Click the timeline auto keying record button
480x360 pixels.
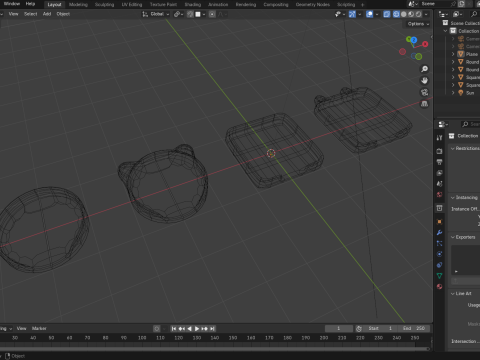[x=156, y=329]
